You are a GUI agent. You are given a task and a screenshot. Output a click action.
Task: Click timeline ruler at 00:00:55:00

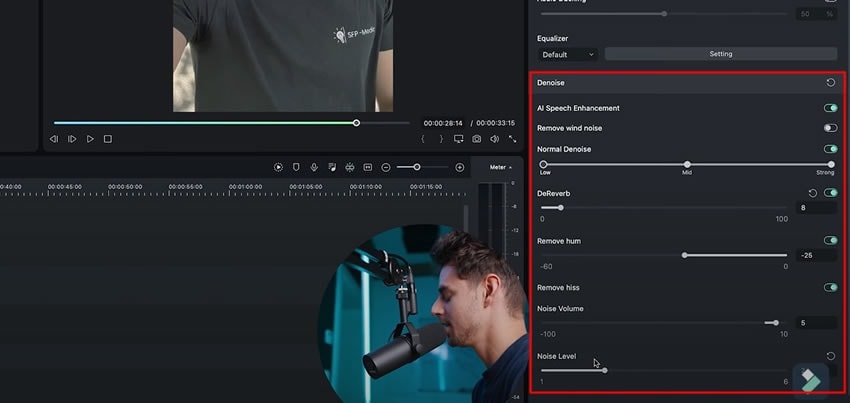(x=185, y=187)
